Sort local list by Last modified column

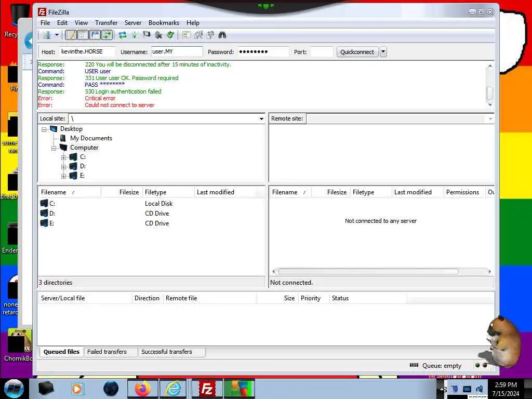225,192
